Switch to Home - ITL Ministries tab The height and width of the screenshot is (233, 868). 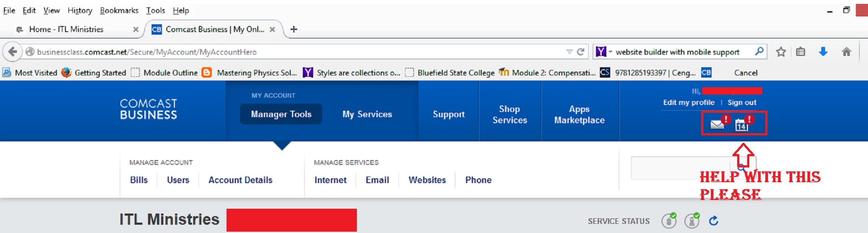66,30
